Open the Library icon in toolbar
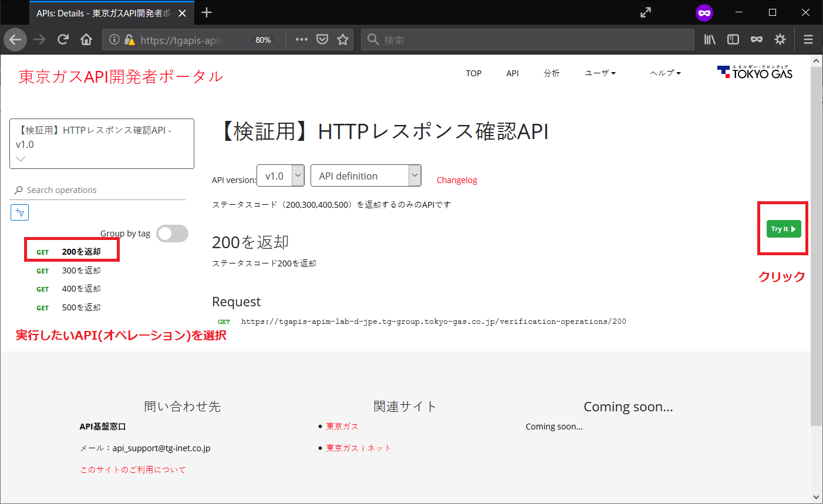Image resolution: width=823 pixels, height=504 pixels. 710,40
